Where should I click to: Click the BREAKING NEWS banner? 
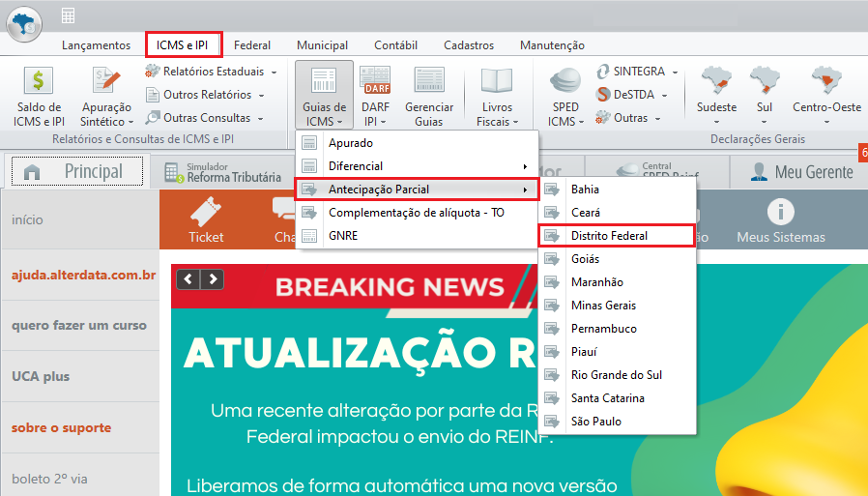point(355,287)
